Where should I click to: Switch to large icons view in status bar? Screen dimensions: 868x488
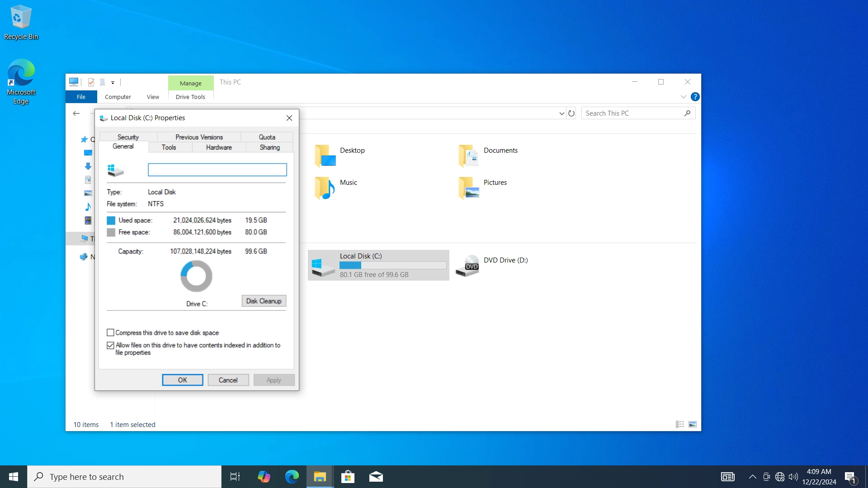click(x=693, y=424)
